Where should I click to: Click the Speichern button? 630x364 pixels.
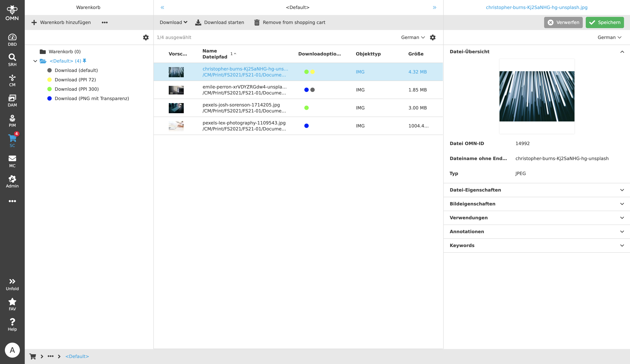click(x=604, y=22)
